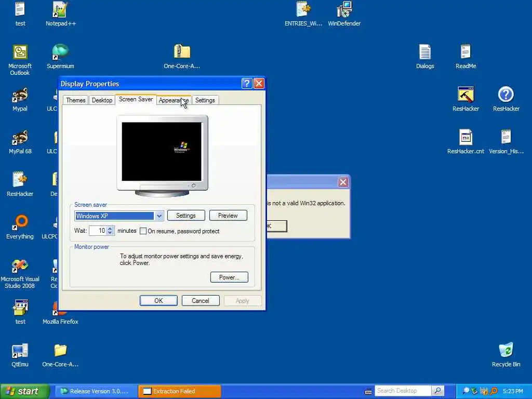Screen dimensions: 532x399
Task: Switch to Extraction Failed taskbar window
Action: pos(180,392)
